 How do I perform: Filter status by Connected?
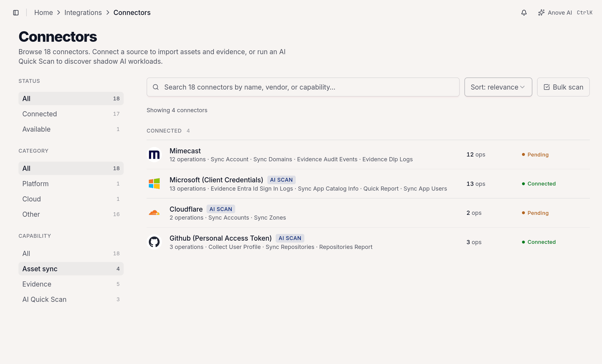[x=71, y=114]
